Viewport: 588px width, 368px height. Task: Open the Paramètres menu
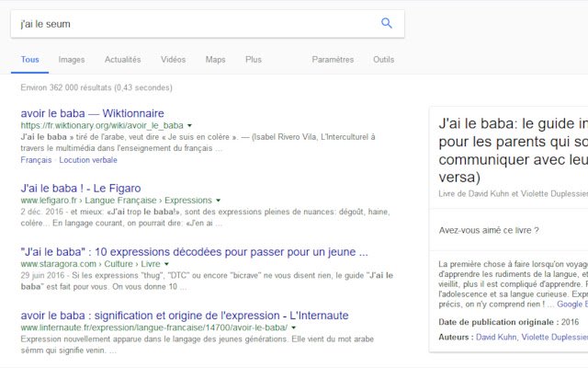[333, 59]
